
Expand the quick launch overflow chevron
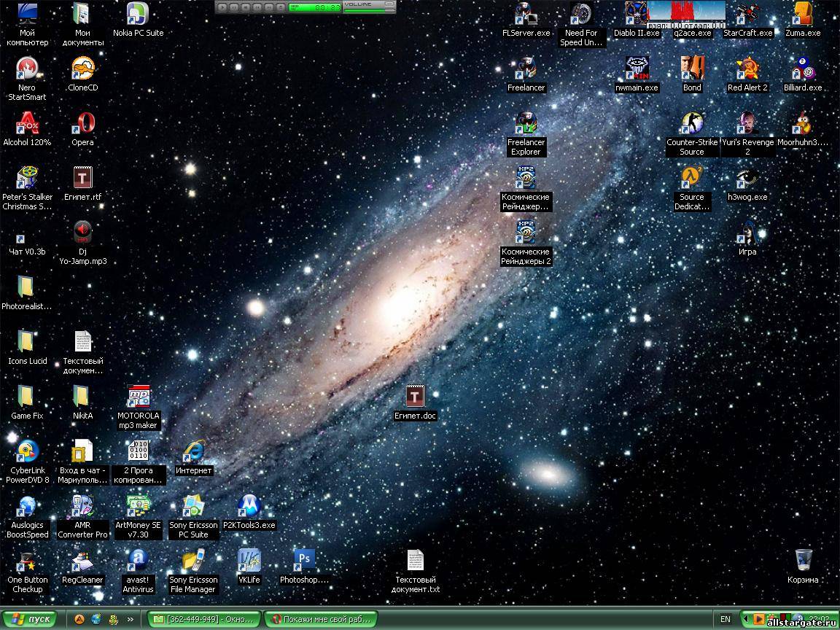131,620
